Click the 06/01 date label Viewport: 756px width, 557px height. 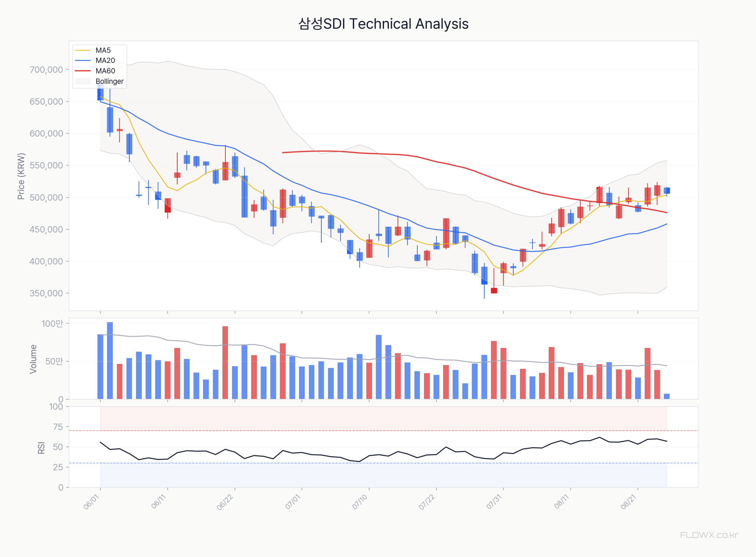coord(91,502)
